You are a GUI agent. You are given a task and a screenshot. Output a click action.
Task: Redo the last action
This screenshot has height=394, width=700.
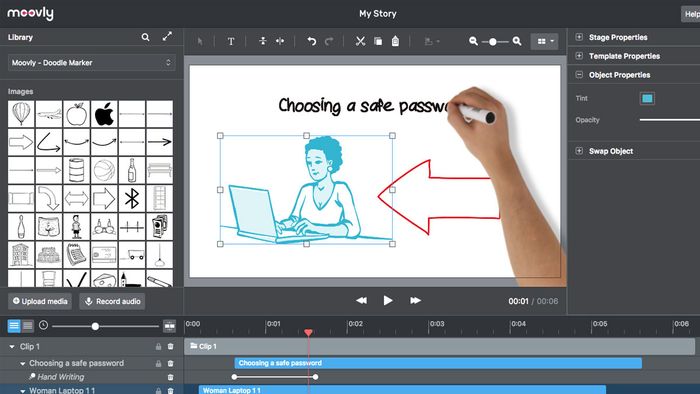pyautogui.click(x=329, y=41)
